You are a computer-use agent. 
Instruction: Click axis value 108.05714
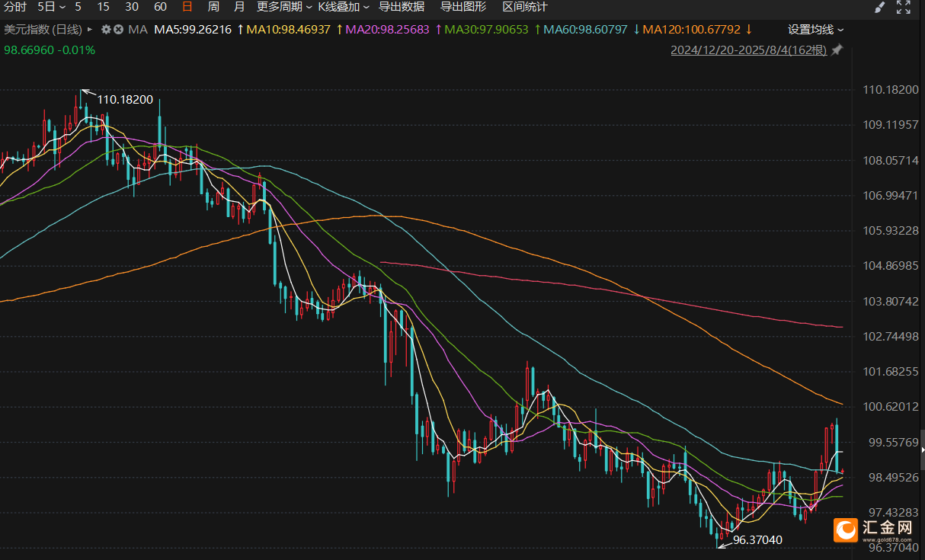(x=891, y=161)
